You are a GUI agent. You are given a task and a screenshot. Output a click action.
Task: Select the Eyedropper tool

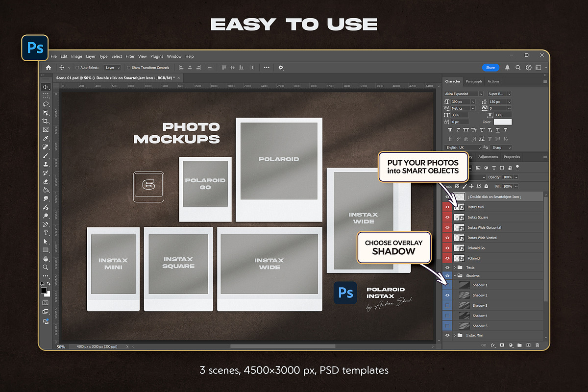[46, 138]
